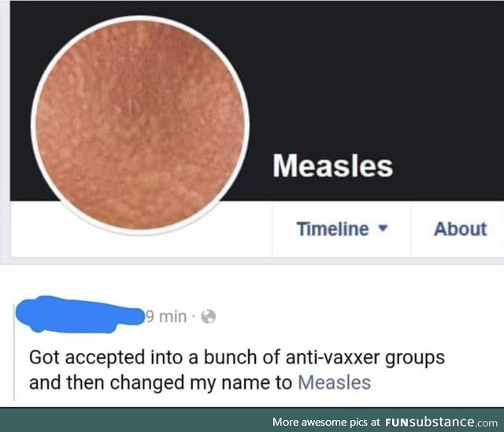Click the Measles profile name on cover

coord(333,166)
